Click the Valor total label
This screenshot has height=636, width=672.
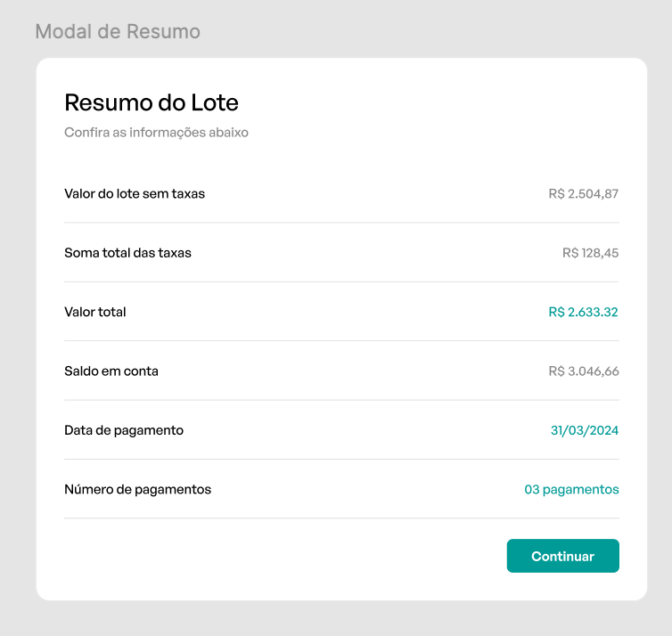pyautogui.click(x=95, y=312)
